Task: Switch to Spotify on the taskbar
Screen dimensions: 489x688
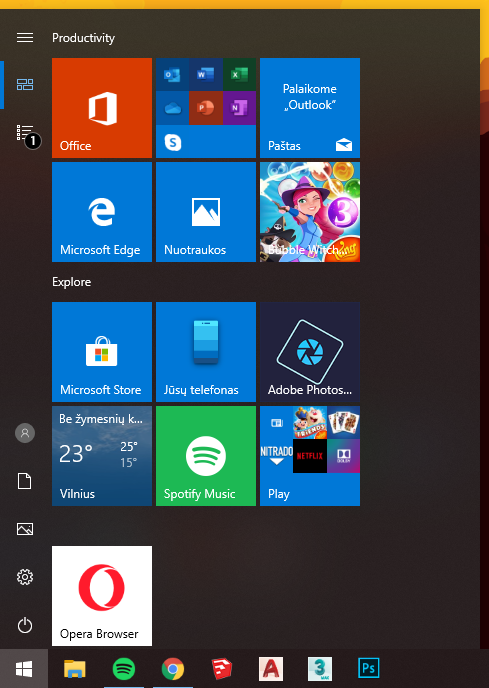Action: (x=124, y=669)
